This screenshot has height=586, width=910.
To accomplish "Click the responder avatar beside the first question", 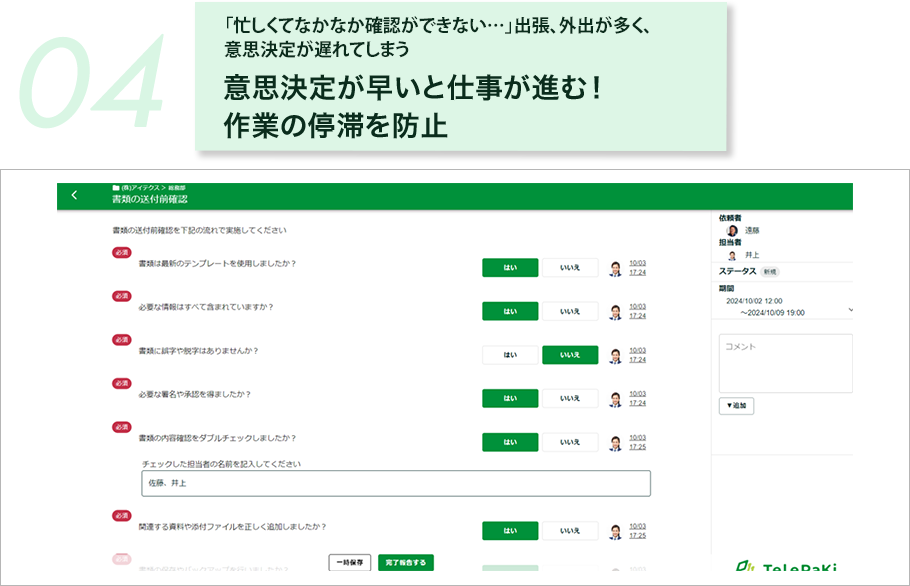I will [x=616, y=267].
